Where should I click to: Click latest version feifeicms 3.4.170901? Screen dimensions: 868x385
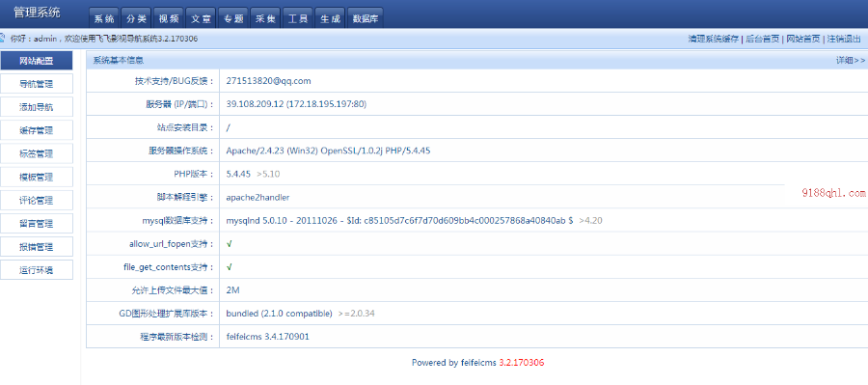(267, 336)
